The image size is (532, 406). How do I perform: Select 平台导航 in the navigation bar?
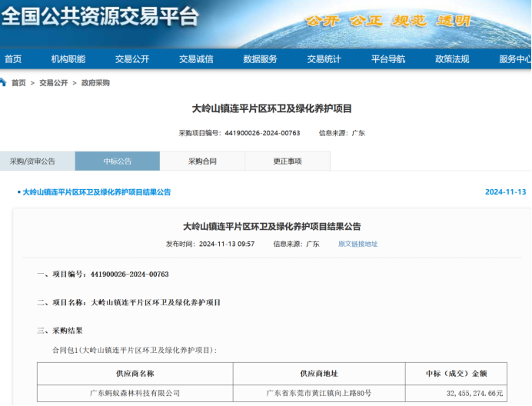point(388,59)
